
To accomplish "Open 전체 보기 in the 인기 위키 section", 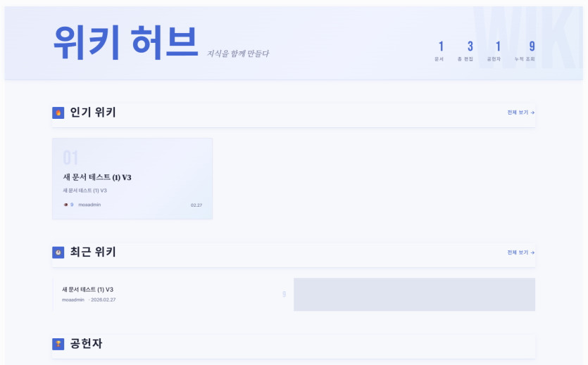I will tap(520, 113).
